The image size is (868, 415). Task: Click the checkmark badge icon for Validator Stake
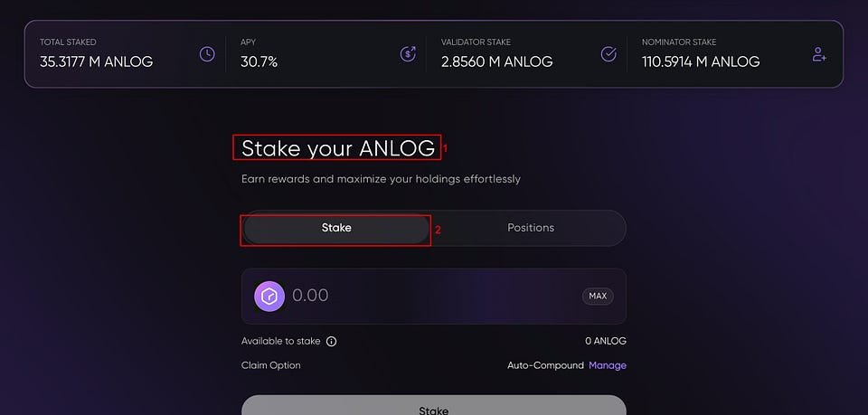click(x=609, y=54)
